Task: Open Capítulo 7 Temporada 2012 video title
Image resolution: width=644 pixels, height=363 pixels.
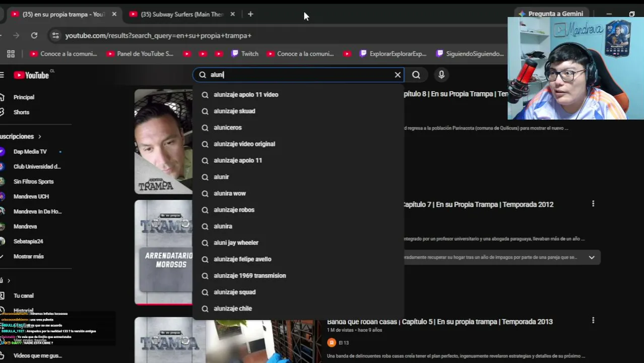Action: [478, 204]
